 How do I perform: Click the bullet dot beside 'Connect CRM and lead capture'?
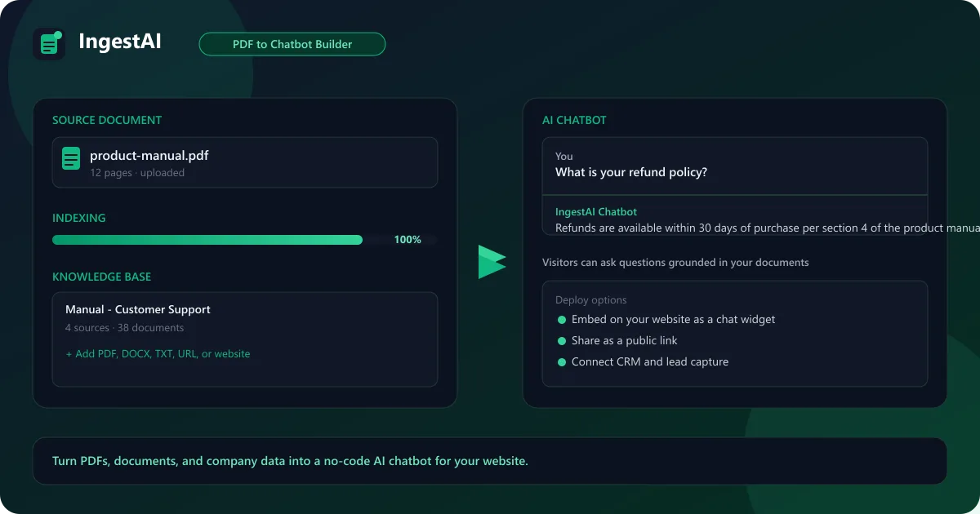pos(561,362)
